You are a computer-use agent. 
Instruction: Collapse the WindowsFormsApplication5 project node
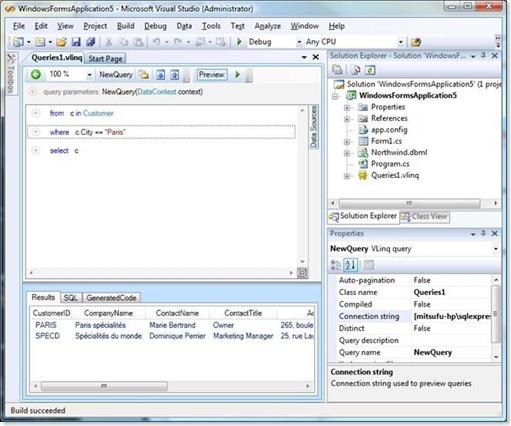coord(336,96)
